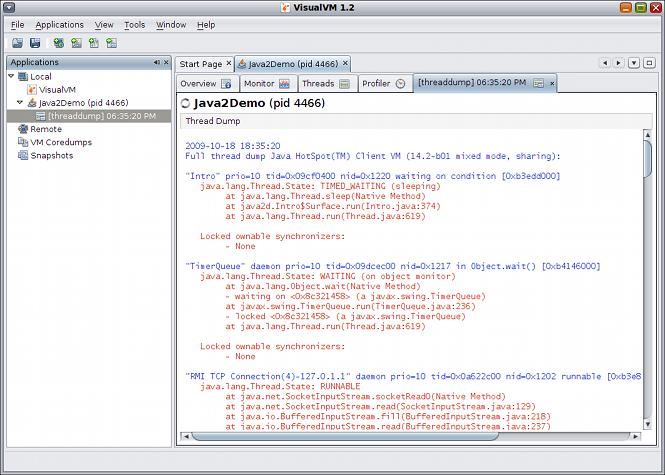The image size is (665, 475).
Task: Switch to the Profiler tab
Action: 385,84
